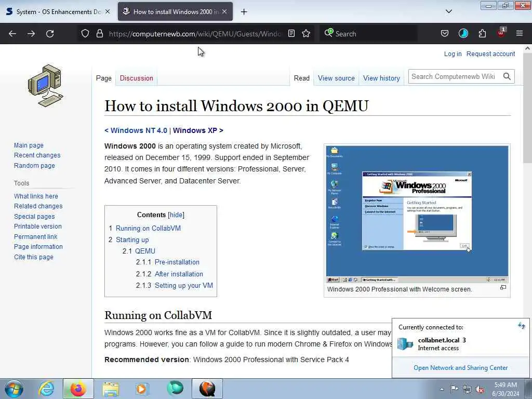View site security padlock info

(x=99, y=34)
